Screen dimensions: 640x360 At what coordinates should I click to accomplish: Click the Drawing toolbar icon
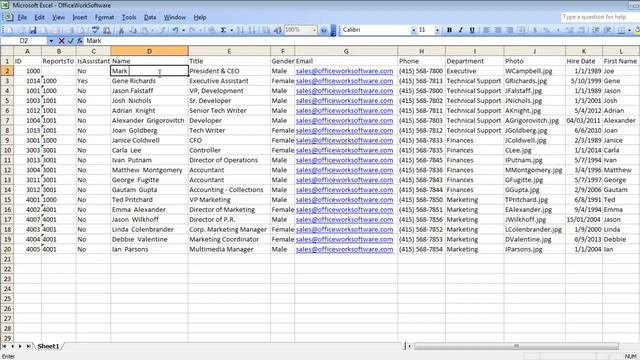tap(278, 30)
